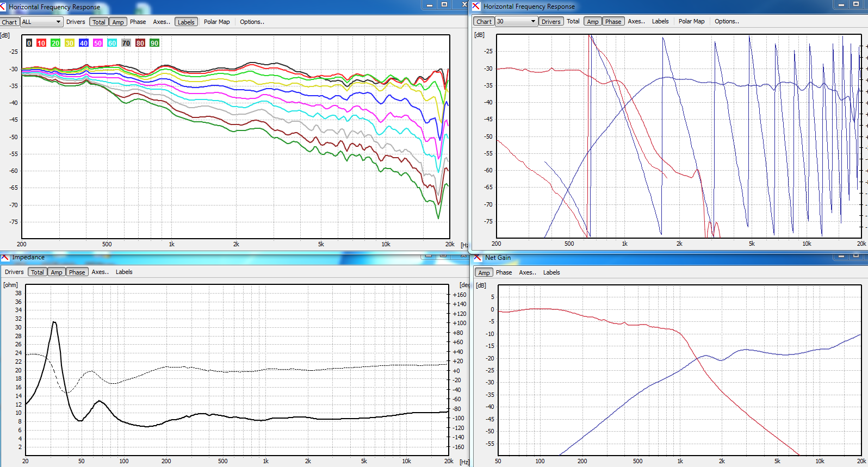
Task: Minimize the top-left Horizontal Frequency Response window
Action: point(430,5)
